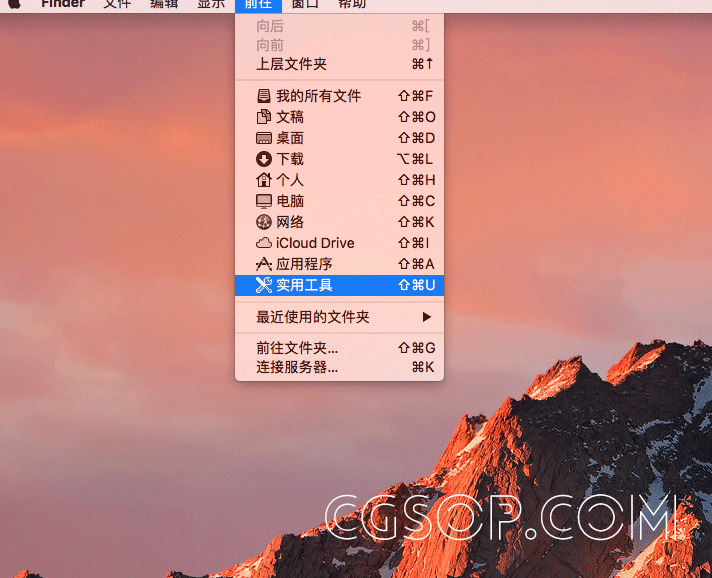Expand 最近使用的文件夹 submenu arrow
712x578 pixels.
426,317
